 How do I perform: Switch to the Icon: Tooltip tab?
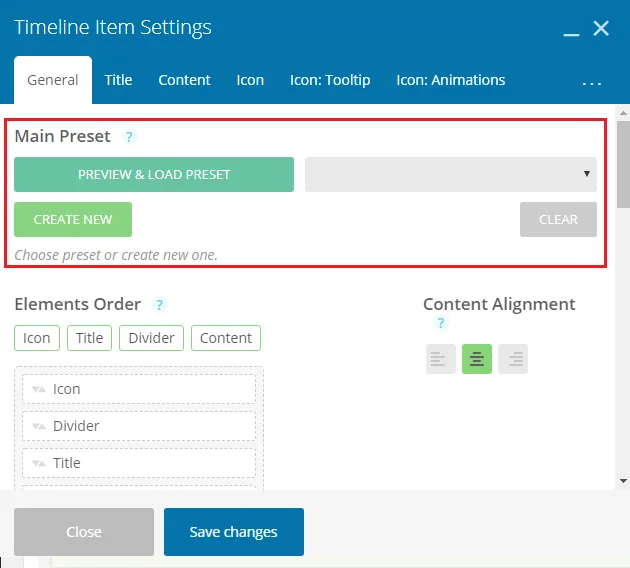pyautogui.click(x=330, y=80)
